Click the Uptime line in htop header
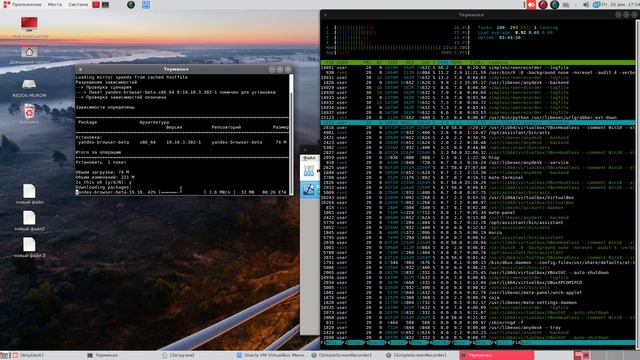The image size is (640, 360). click(x=499, y=38)
